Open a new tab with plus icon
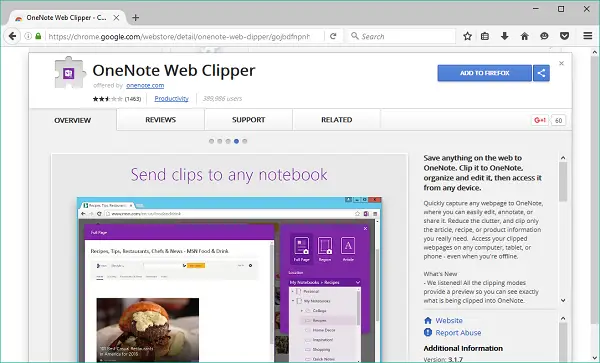The image size is (600, 363). (135, 18)
